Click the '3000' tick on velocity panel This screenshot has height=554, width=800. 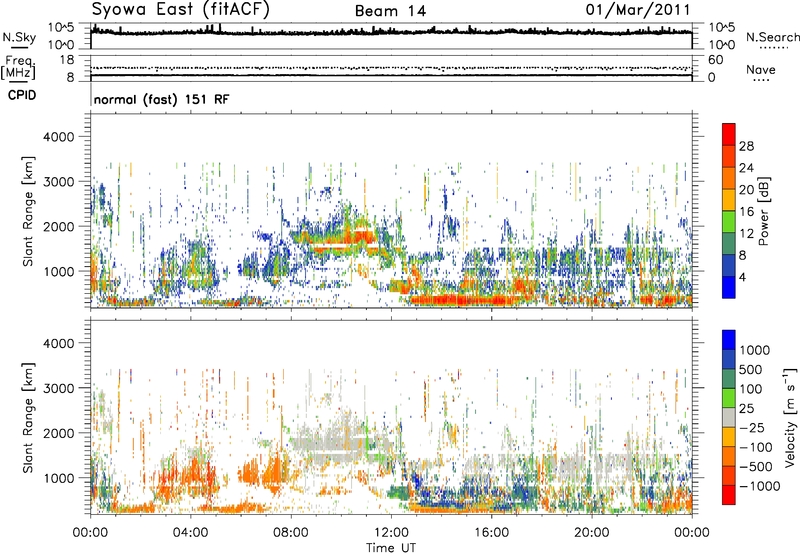59,388
